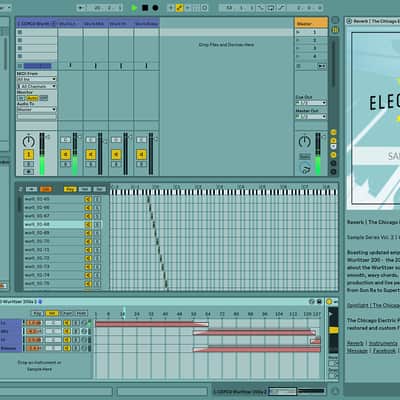Image resolution: width=400 pixels, height=400 pixels.
Task: Click the square Stop button in transport
Action: pyautogui.click(x=145, y=8)
